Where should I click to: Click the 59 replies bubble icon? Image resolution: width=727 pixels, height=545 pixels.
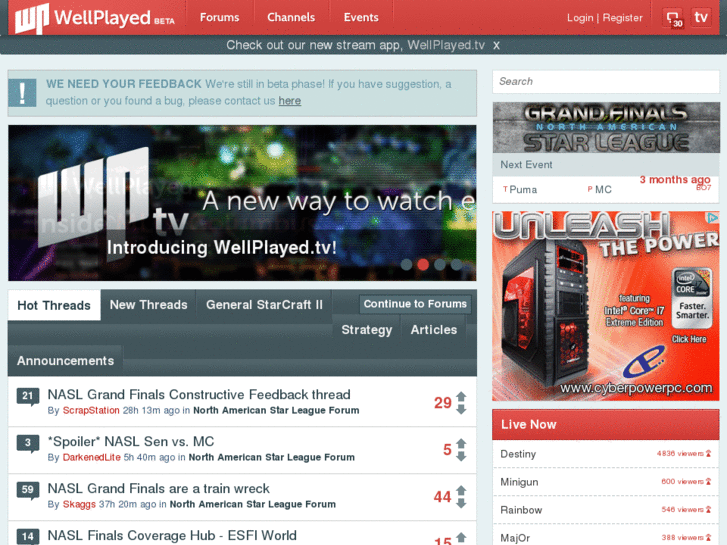point(28,490)
